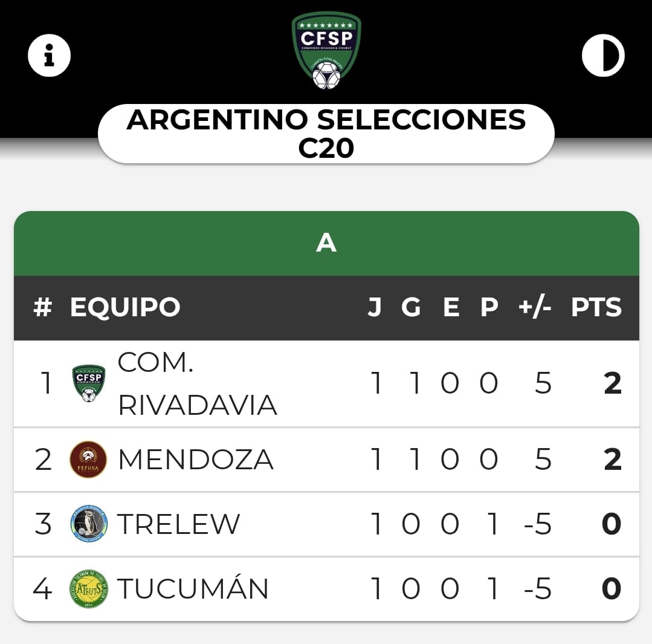The image size is (652, 644).
Task: Open the info icon button
Action: point(50,56)
